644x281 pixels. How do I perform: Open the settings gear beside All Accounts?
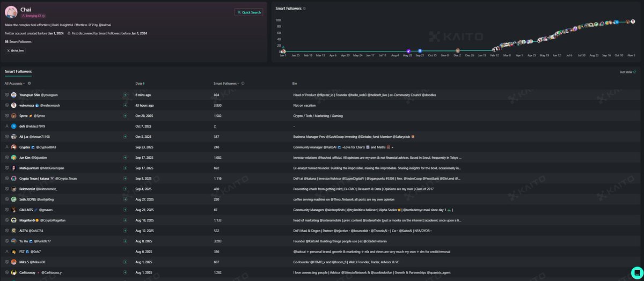30,84
